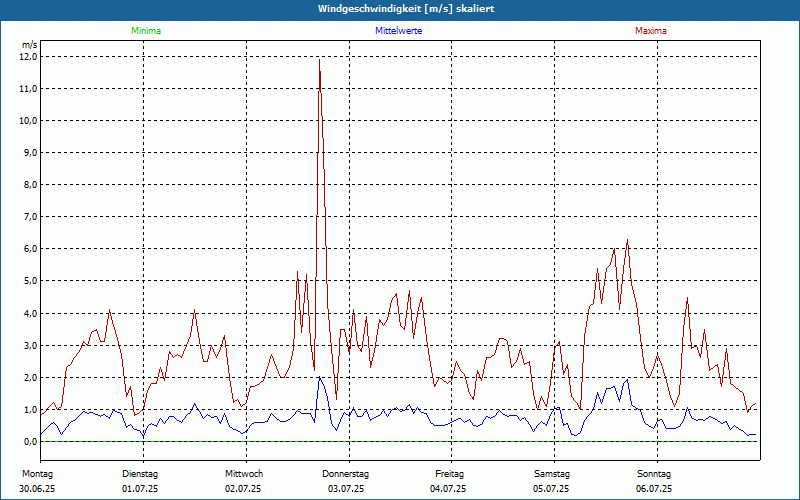Click the '04.07.25' date label

448,489
